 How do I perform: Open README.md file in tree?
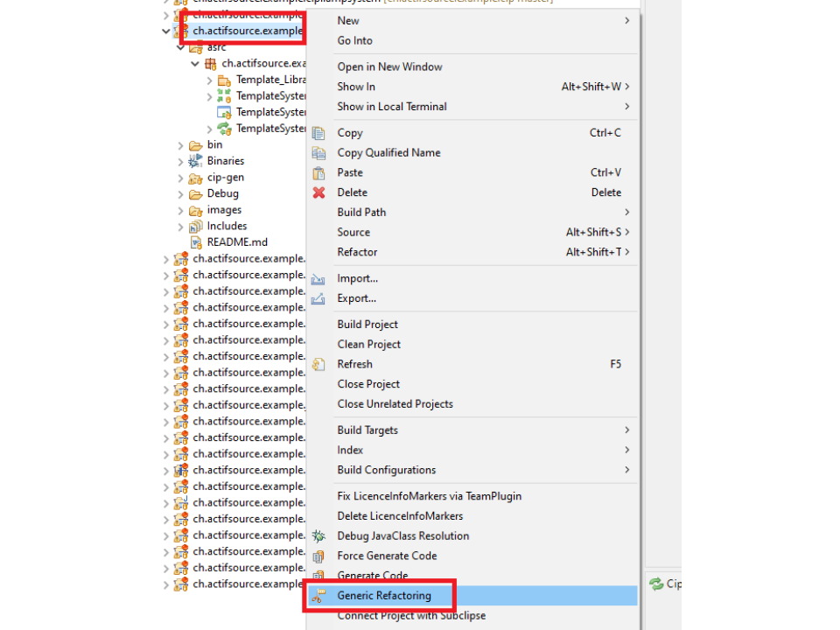pos(236,242)
